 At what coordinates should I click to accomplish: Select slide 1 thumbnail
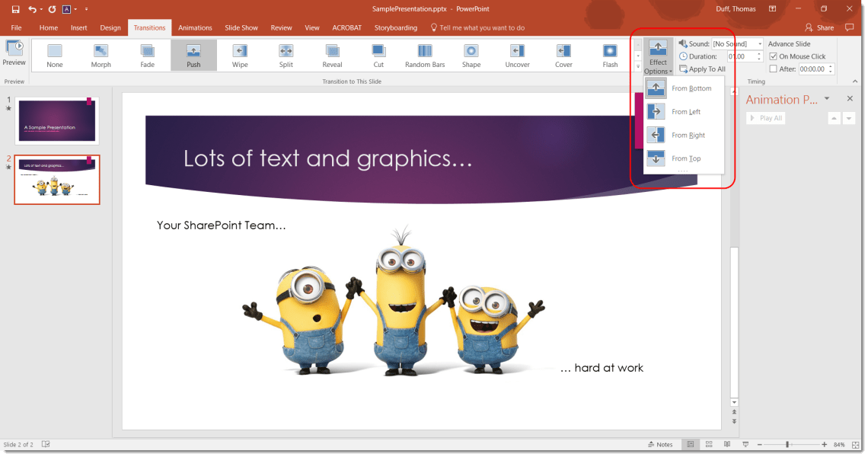coord(56,120)
